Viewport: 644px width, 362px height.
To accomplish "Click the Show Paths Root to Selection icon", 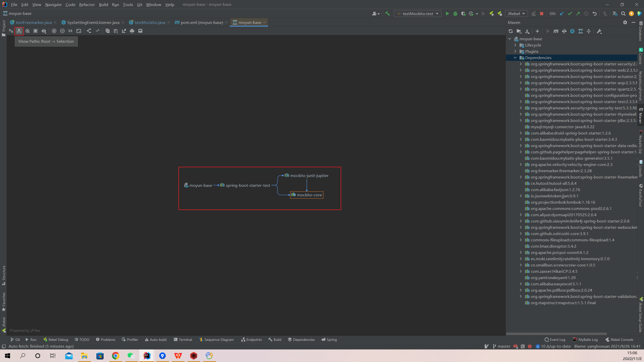I will tap(19, 31).
